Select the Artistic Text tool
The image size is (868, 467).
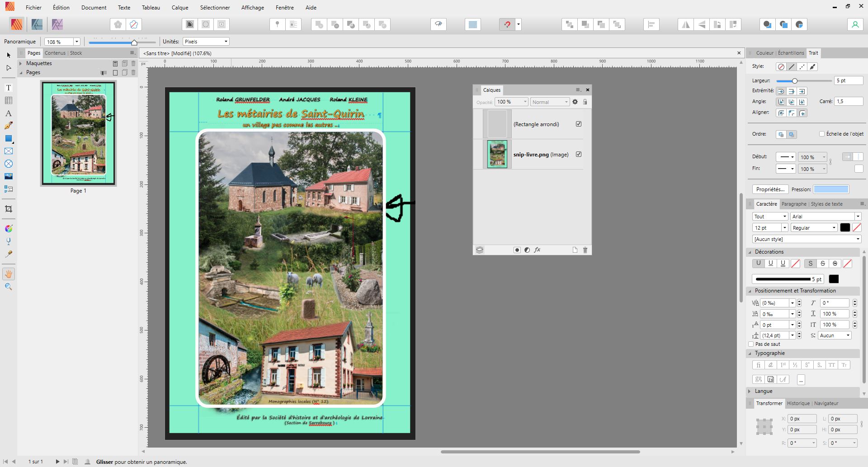9,113
